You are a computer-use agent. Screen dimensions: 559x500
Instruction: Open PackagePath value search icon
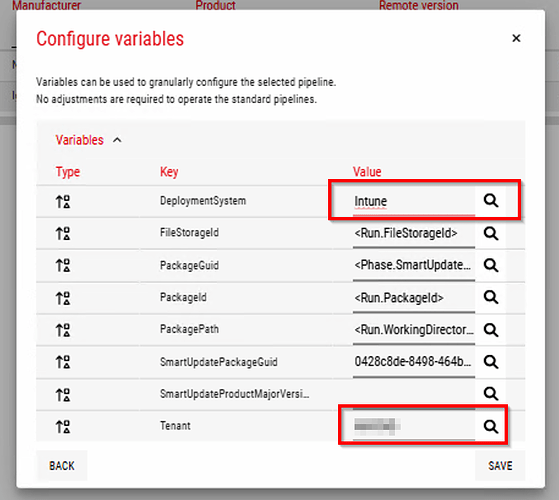pyautogui.click(x=491, y=330)
